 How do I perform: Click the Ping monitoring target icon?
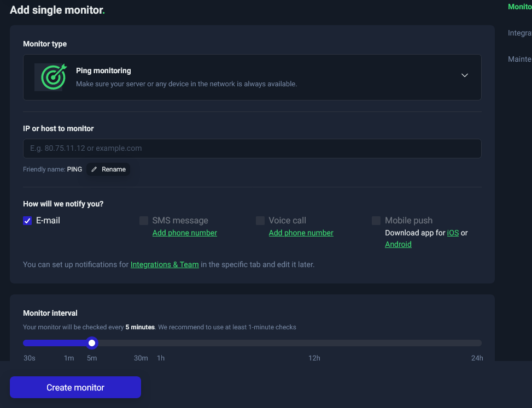(x=51, y=77)
